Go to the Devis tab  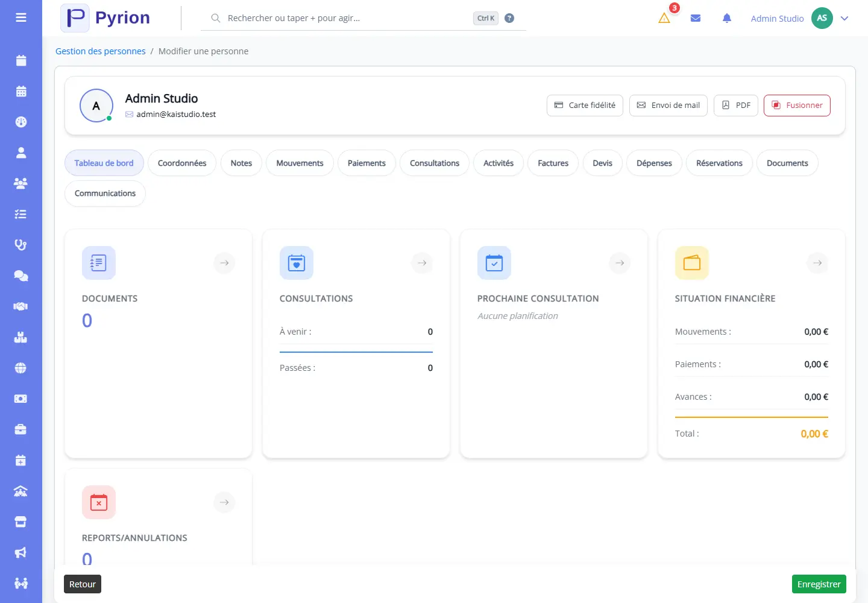coord(602,163)
